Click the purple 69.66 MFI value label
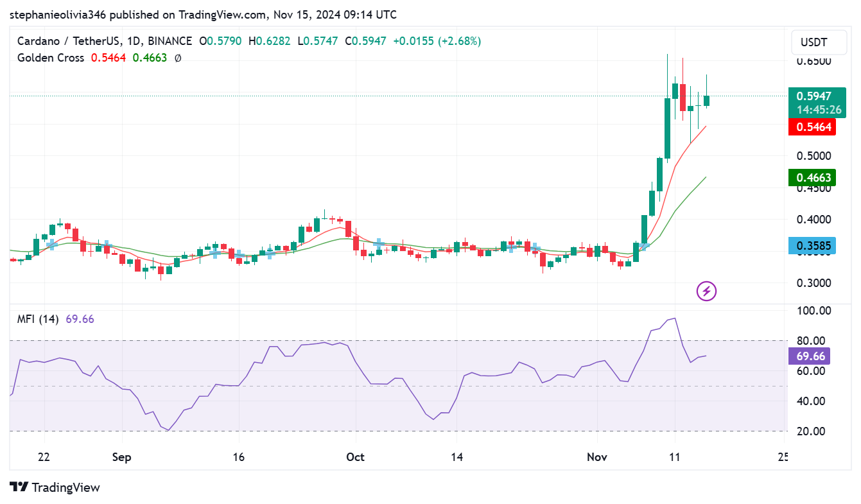The width and height of the screenshot is (861, 504). pyautogui.click(x=810, y=356)
